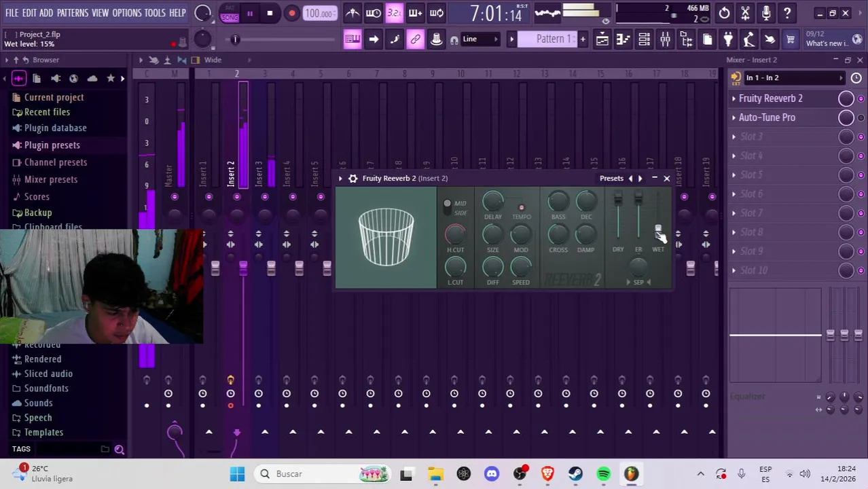Stop playback with the Stop button

coord(270,13)
